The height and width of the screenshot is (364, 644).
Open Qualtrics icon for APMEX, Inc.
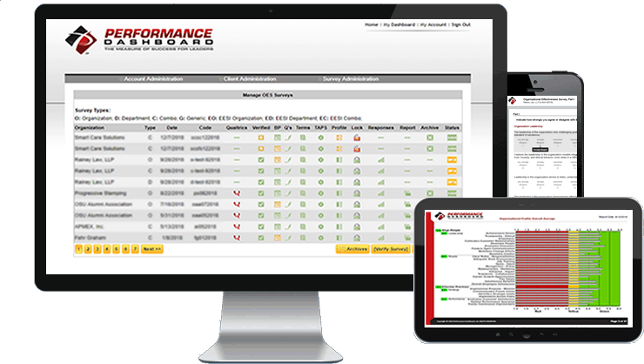(237, 226)
